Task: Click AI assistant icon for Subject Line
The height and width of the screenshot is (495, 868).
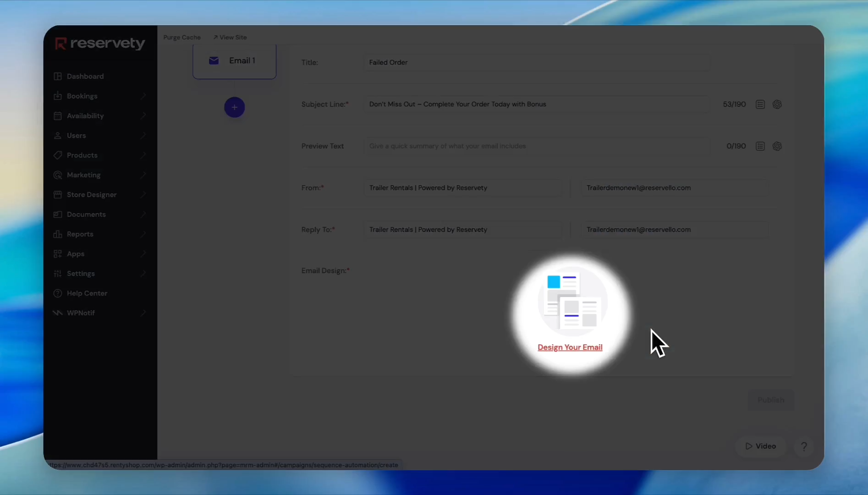Action: point(777,104)
